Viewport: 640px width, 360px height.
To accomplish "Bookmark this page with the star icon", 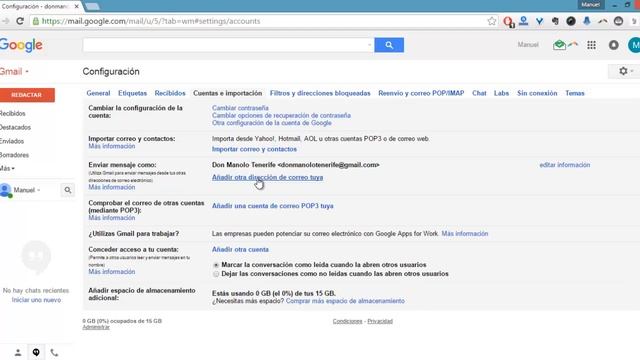I will [492, 21].
